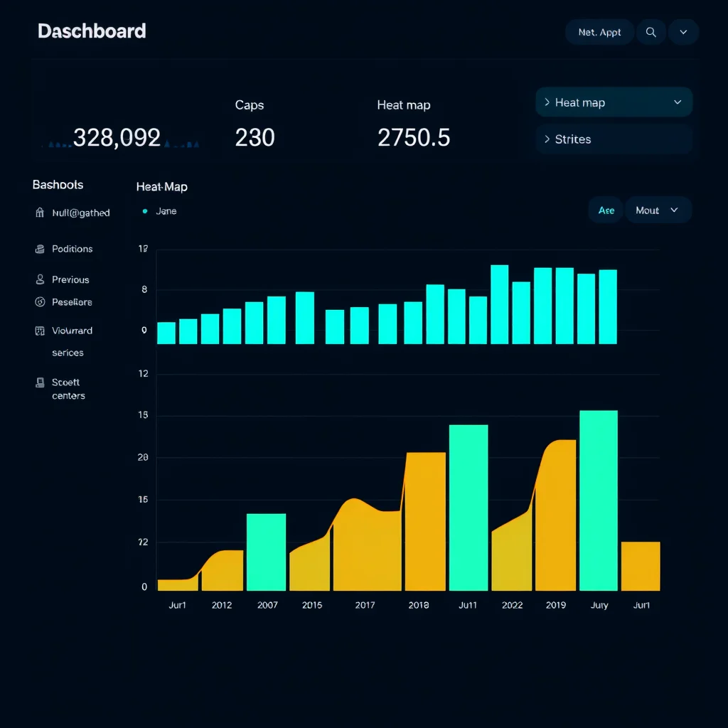Click the Net. Appt button
The image size is (728, 728).
[x=599, y=32]
